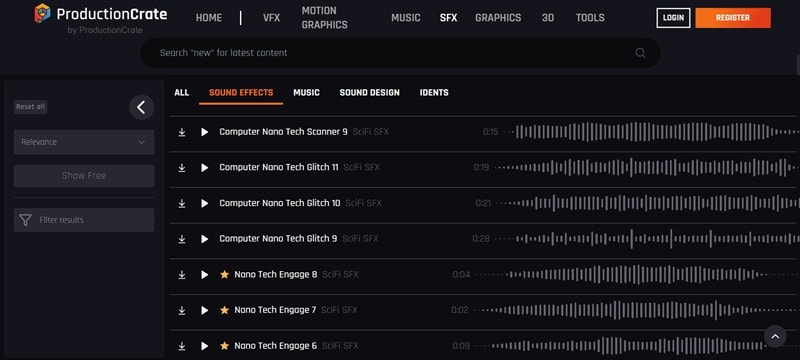Open the MUSIC nav item in the header

[x=406, y=18]
